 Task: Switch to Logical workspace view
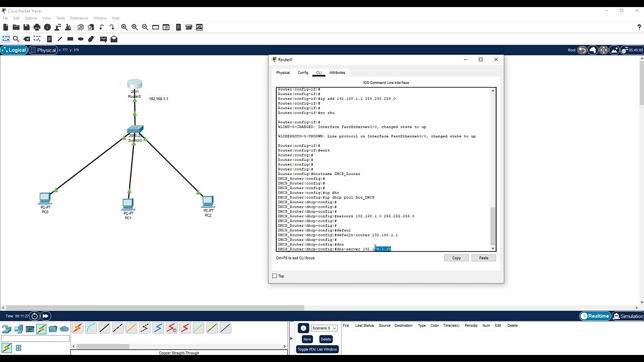[14, 50]
